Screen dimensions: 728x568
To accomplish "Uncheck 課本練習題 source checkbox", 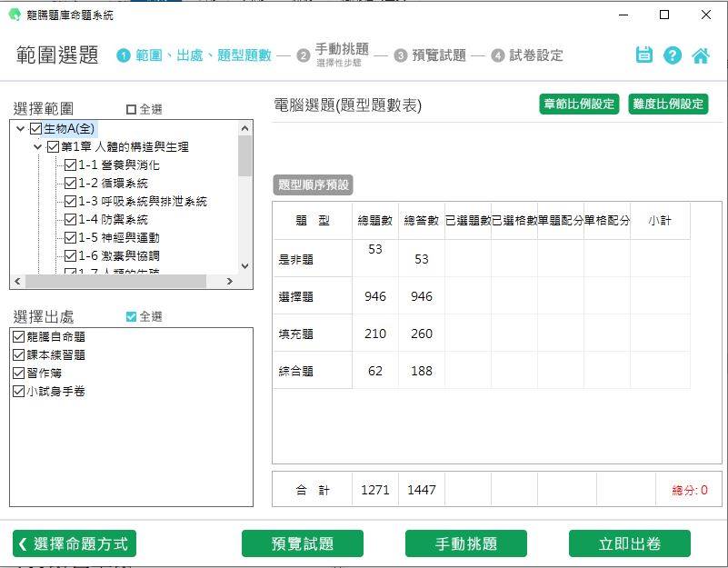I will [x=18, y=354].
